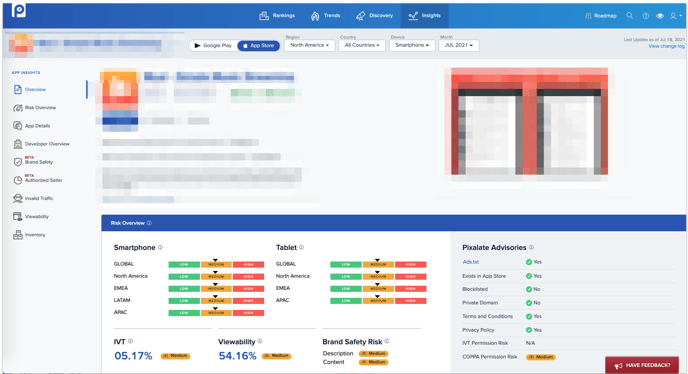Switch to Google Play store
The image size is (688, 374).
point(213,46)
